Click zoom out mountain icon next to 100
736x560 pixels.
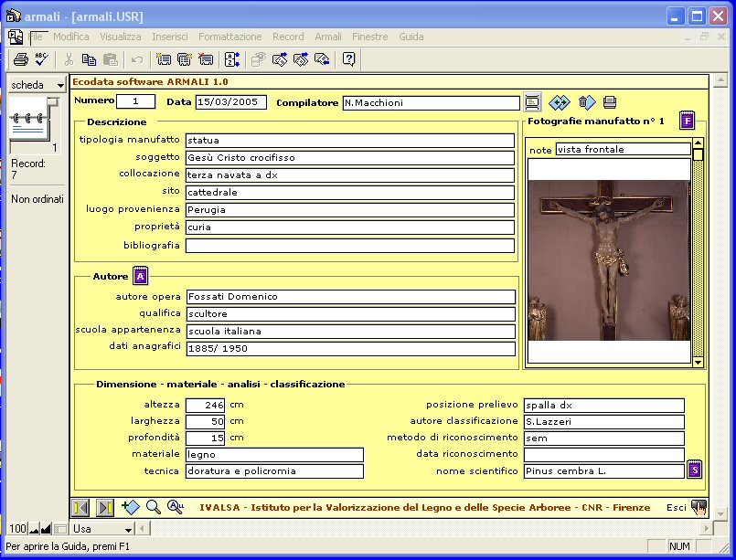pyautogui.click(x=34, y=529)
